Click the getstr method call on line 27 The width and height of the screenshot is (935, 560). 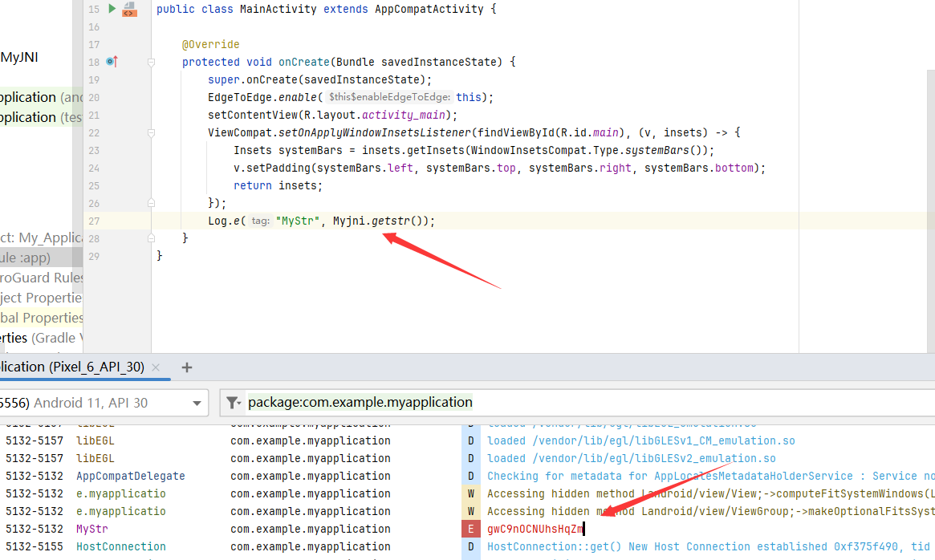coord(392,221)
